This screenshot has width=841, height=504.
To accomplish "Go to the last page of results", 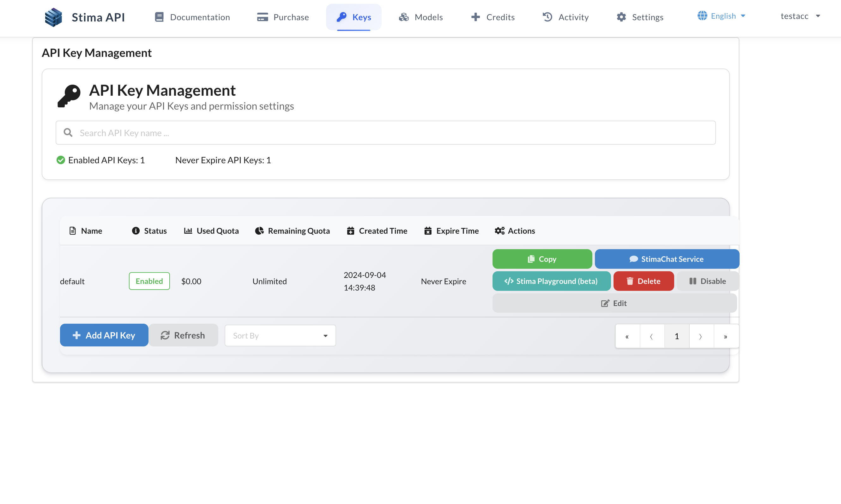I will tap(725, 336).
